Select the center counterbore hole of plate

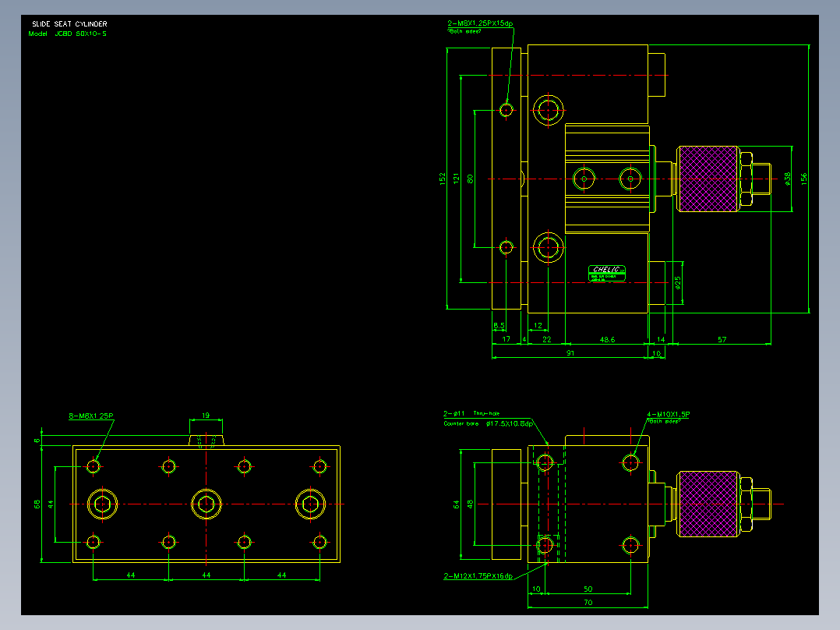tap(206, 504)
